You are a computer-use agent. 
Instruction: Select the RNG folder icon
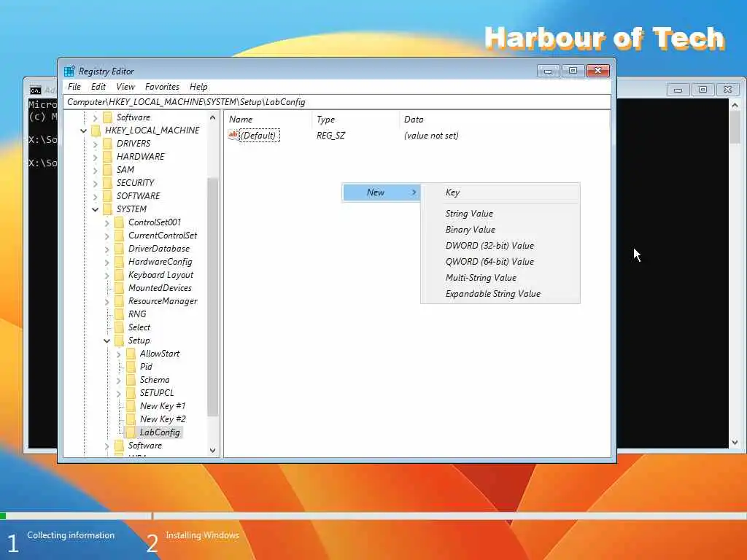[x=120, y=314]
